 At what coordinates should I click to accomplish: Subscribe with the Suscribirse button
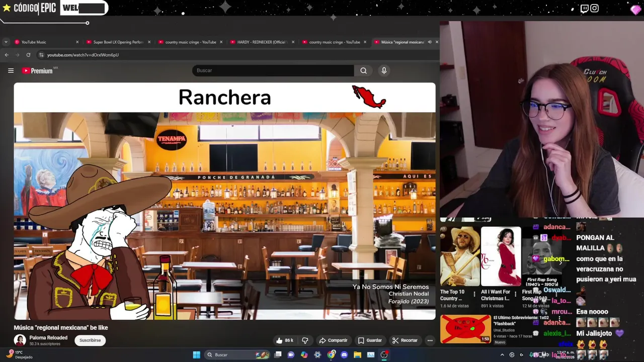(90, 340)
